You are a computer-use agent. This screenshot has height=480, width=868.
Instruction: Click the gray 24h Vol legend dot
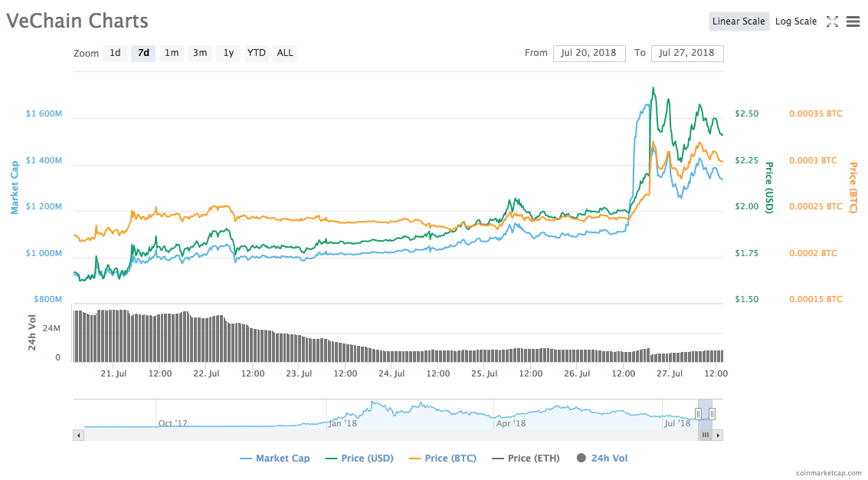[580, 458]
